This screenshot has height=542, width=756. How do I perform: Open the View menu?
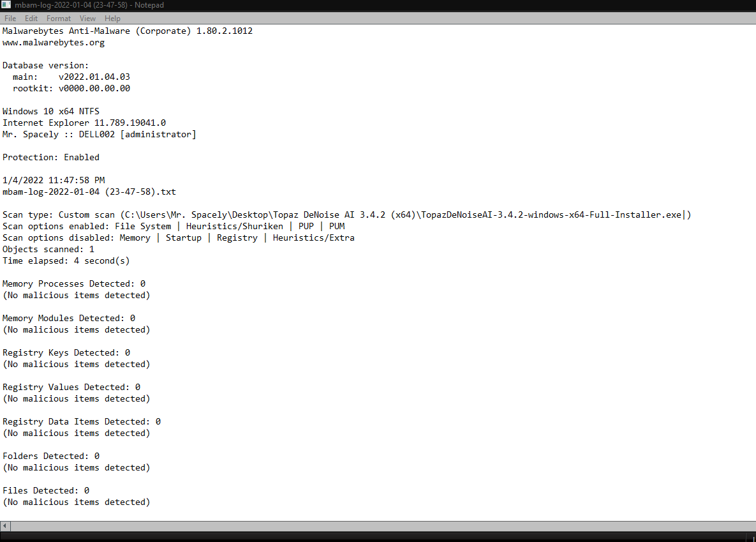pos(87,19)
